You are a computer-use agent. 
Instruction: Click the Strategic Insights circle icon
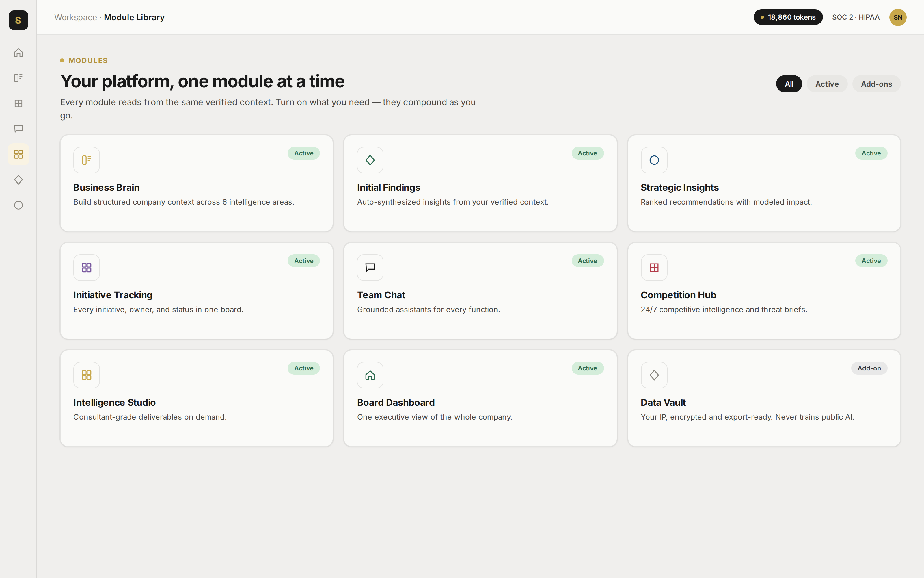654,160
